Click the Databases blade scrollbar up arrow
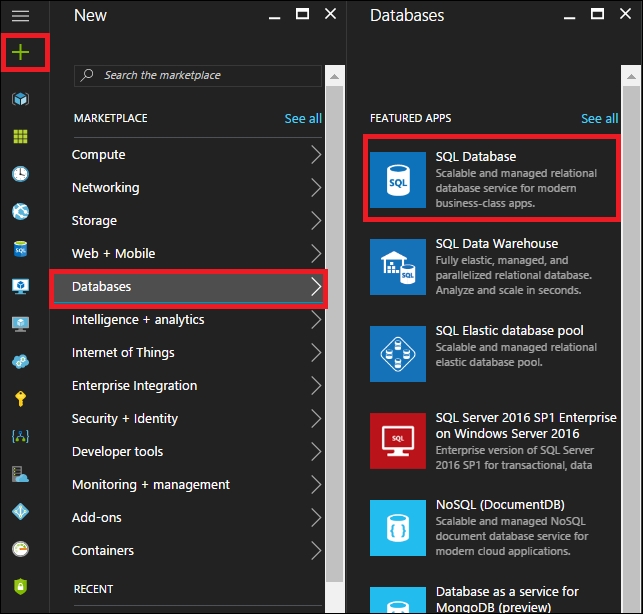The image size is (643, 614). click(631, 76)
